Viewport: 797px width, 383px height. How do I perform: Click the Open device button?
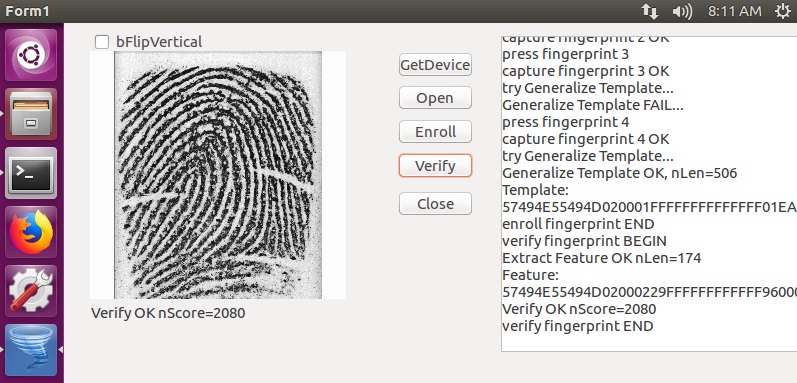point(435,98)
